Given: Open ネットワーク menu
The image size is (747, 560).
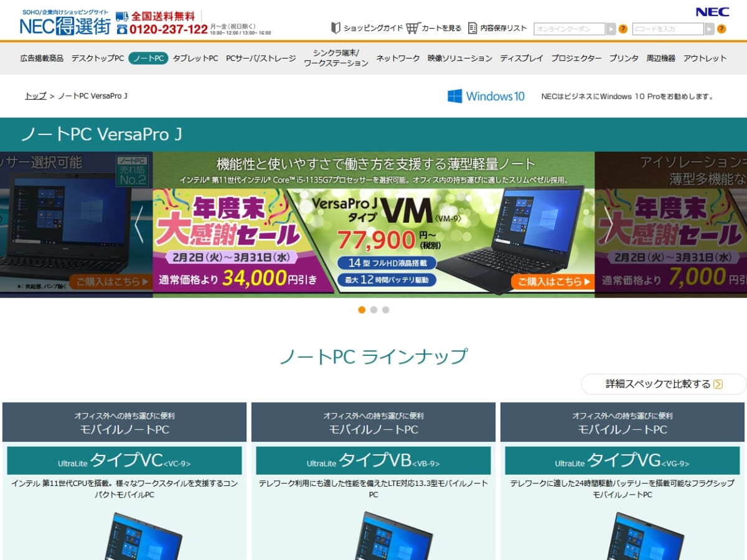Looking at the screenshot, I should click(x=398, y=58).
